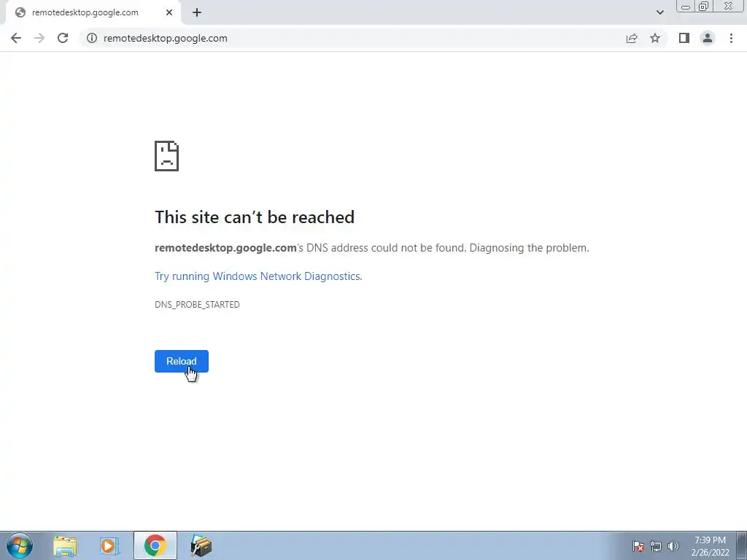Open a new tab with plus button
Image resolution: width=747 pixels, height=560 pixels.
point(197,12)
